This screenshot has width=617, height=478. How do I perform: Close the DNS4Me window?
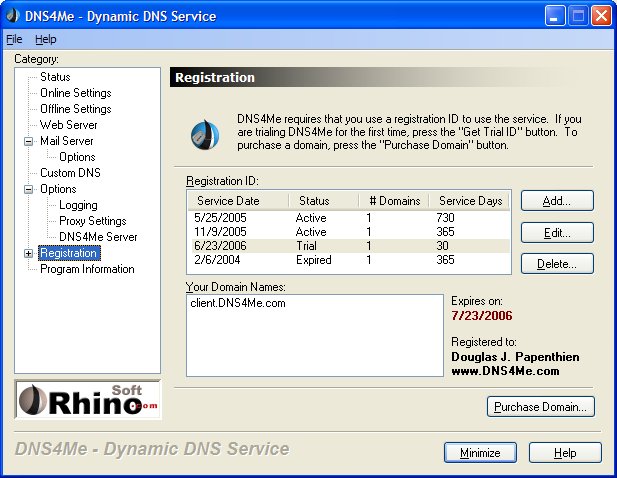tap(601, 16)
